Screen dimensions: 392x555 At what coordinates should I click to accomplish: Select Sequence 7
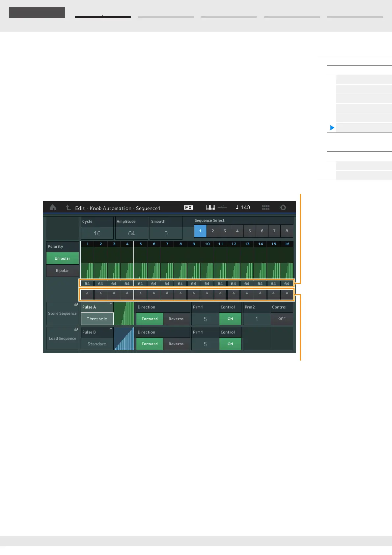(x=274, y=231)
